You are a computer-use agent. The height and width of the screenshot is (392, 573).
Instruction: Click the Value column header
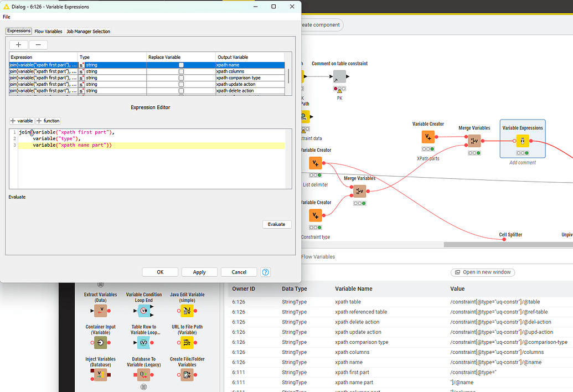click(457, 288)
